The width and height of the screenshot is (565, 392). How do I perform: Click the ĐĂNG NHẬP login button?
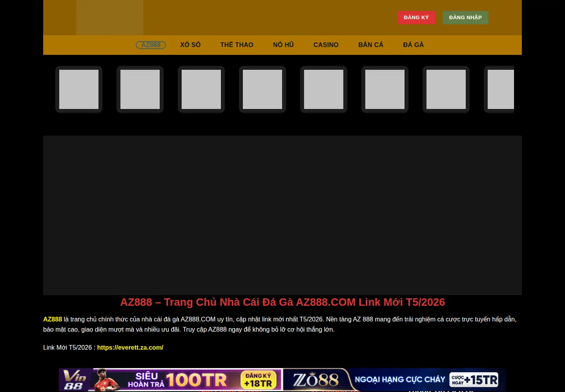[x=465, y=18]
